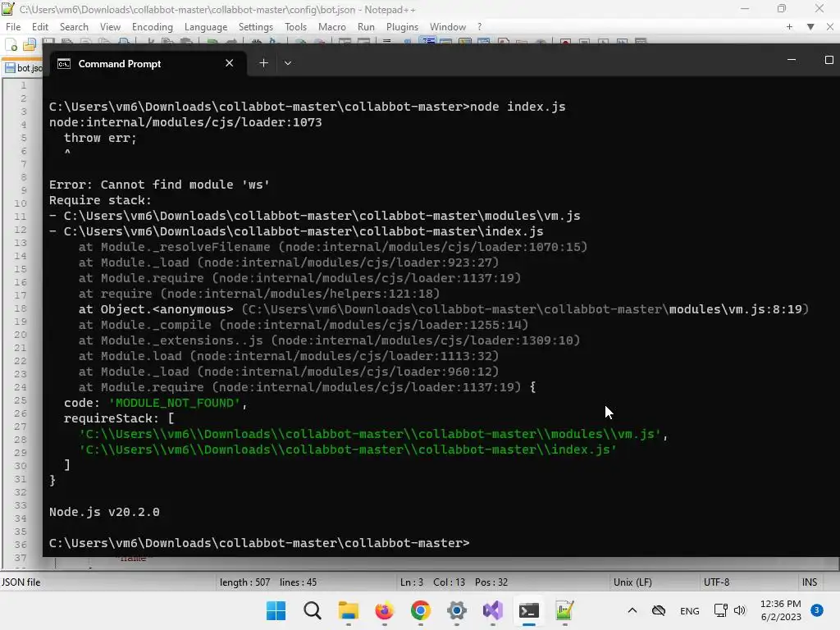Open the Macro menu in Notepad++
840x630 pixels.
click(331, 27)
